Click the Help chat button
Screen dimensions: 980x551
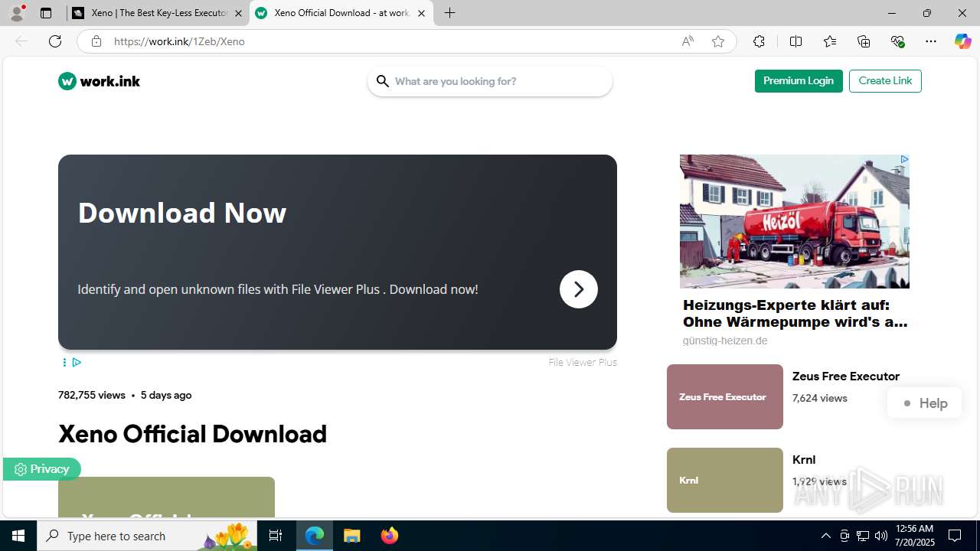pos(924,403)
